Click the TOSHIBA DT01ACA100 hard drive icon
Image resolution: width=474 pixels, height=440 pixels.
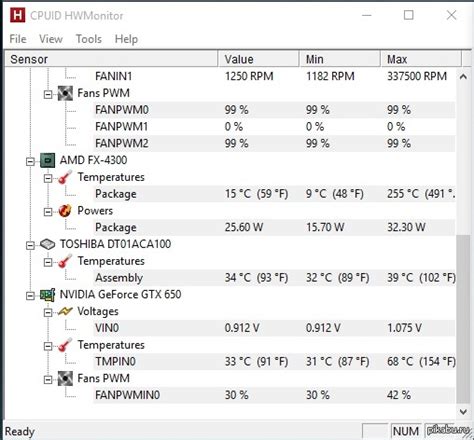48,244
